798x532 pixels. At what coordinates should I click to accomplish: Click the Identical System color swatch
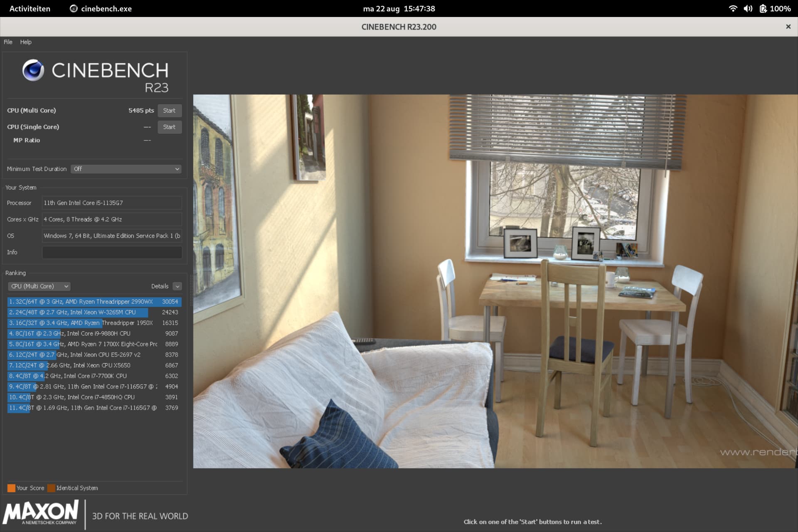coord(51,488)
